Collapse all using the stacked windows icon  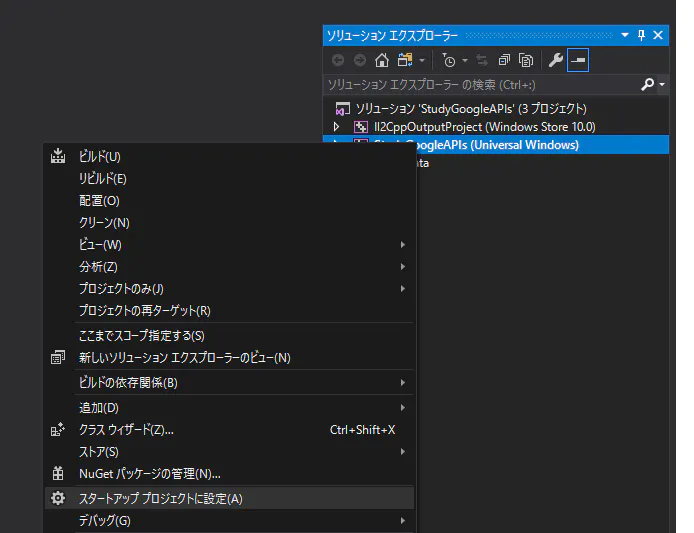(504, 60)
